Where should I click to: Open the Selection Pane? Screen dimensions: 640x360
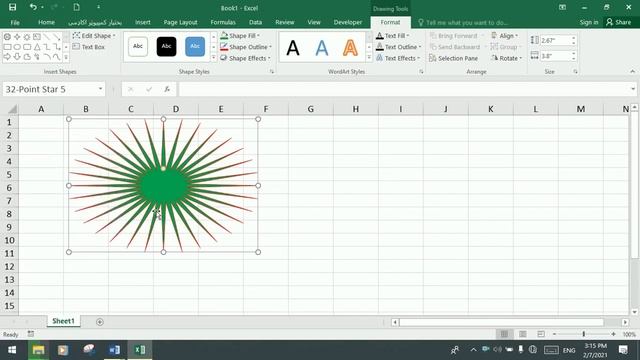(x=453, y=58)
